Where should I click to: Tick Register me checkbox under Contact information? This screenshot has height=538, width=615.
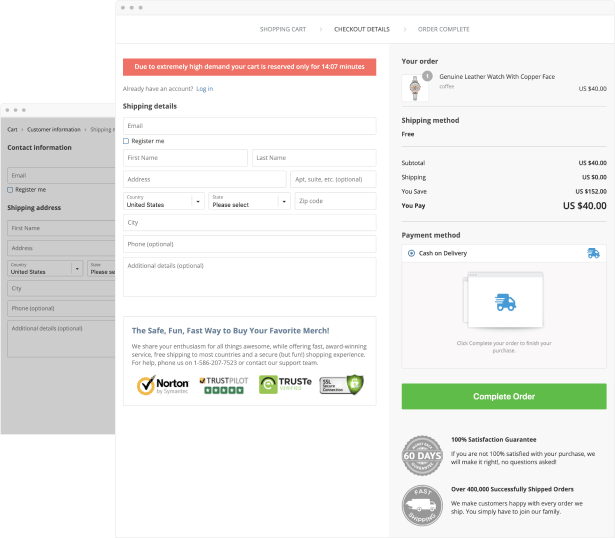click(x=10, y=189)
